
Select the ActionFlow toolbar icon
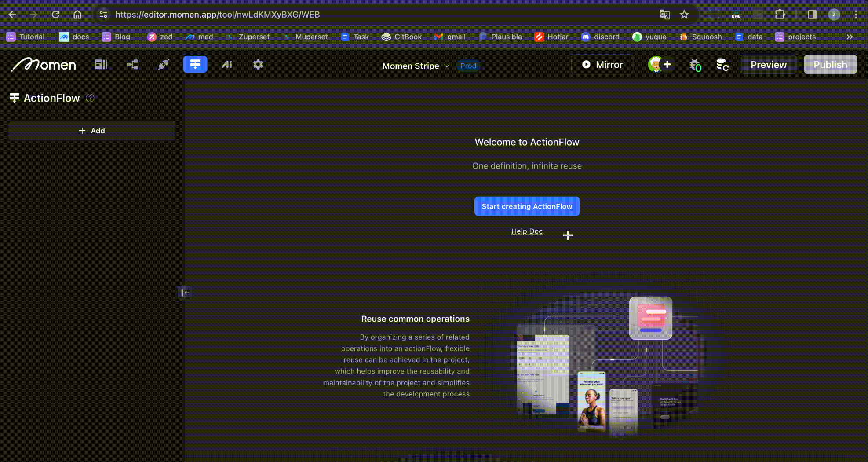coord(195,65)
